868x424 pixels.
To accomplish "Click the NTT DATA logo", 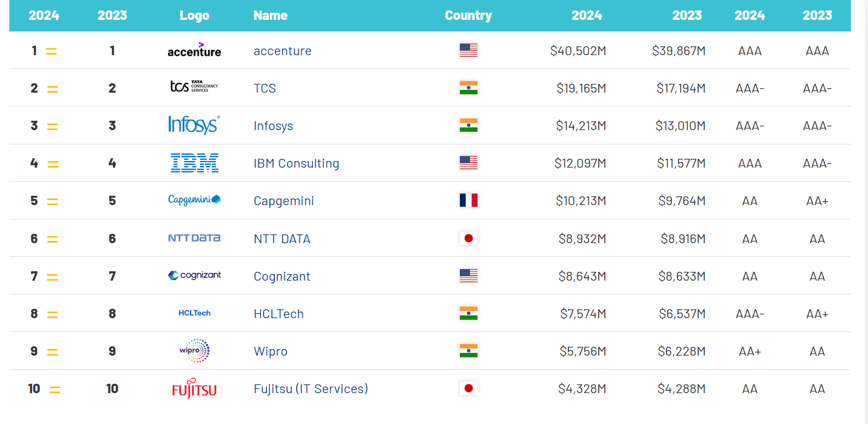I will coord(194,238).
